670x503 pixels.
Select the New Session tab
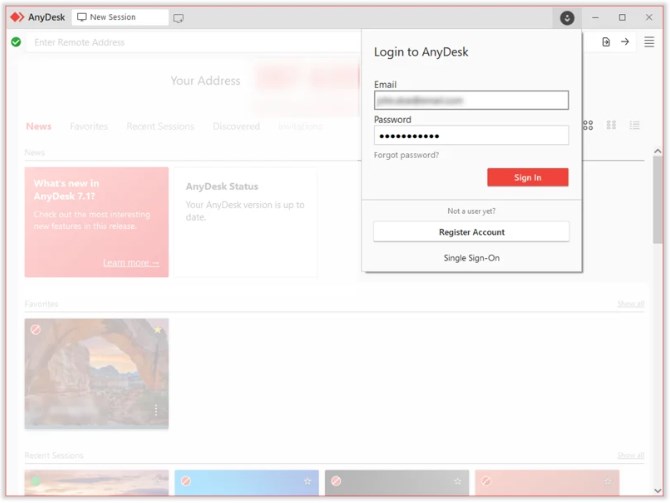click(120, 18)
